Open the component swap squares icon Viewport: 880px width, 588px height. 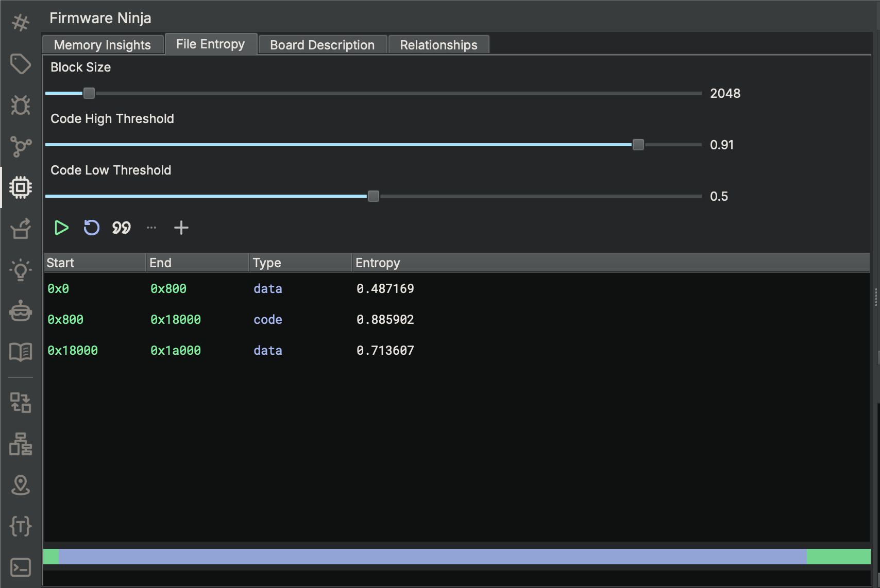[21, 403]
